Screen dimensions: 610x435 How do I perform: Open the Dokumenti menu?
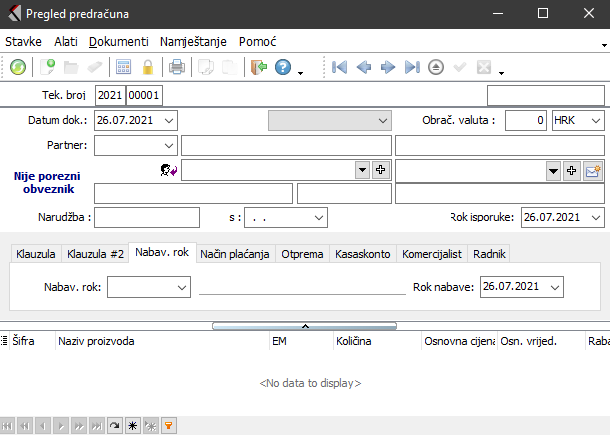118,42
